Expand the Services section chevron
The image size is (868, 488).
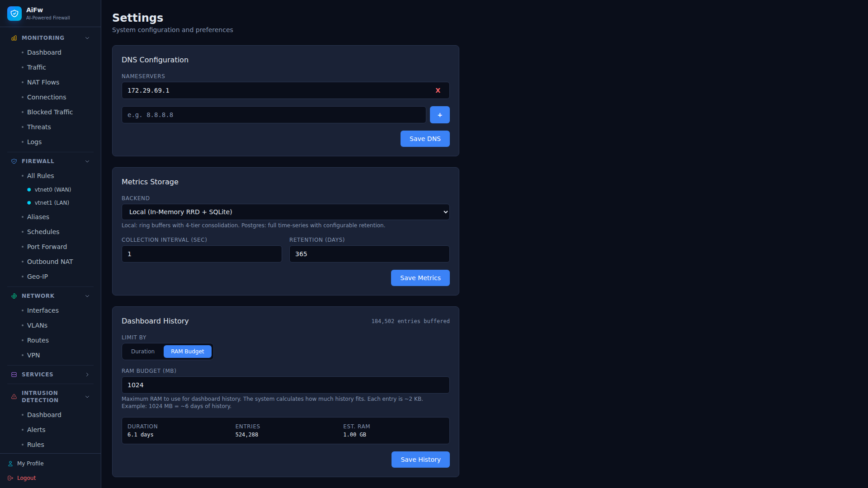coord(87,375)
